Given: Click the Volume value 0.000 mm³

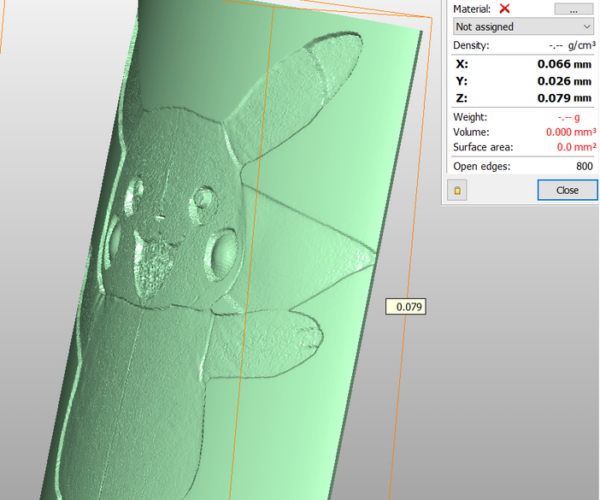Looking at the screenshot, I should pyautogui.click(x=571, y=132).
